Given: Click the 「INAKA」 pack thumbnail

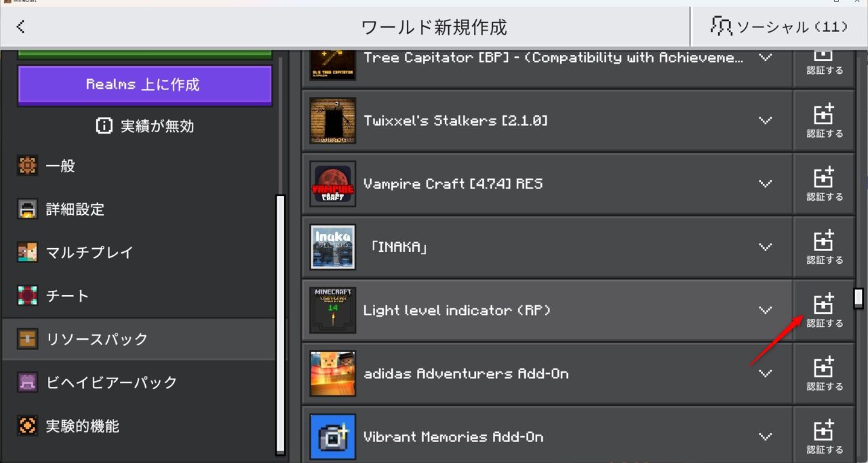Looking at the screenshot, I should 333,247.
